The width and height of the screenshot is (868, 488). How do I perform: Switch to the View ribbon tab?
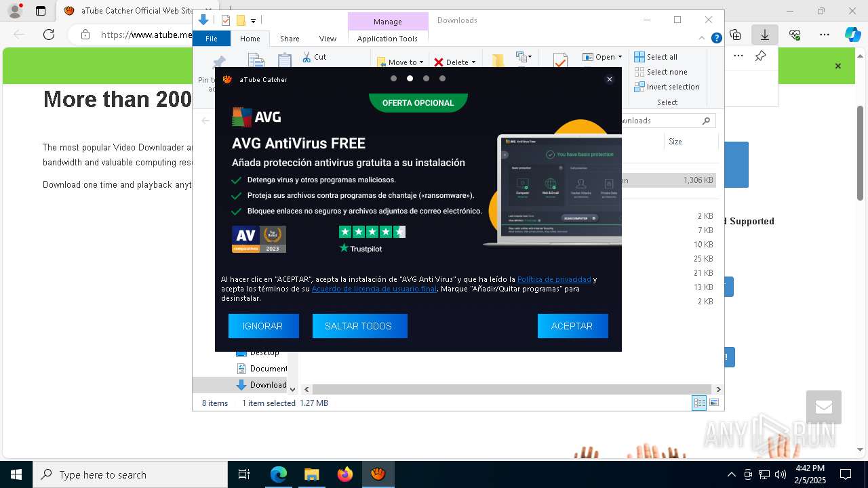tap(328, 39)
